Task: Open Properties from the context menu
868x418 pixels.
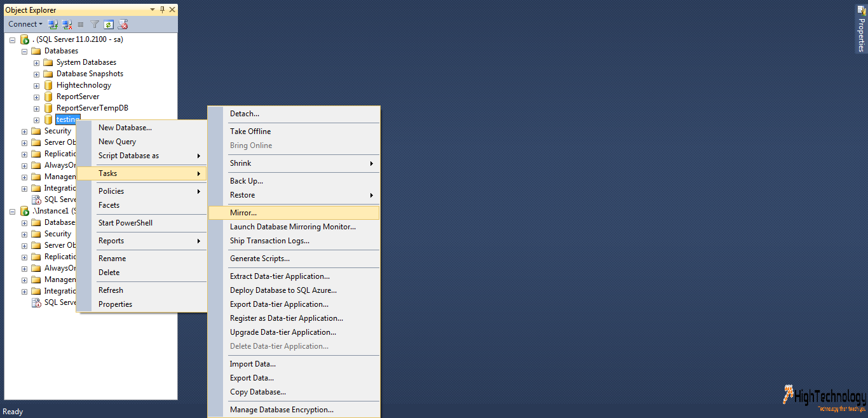Action: pos(142,304)
